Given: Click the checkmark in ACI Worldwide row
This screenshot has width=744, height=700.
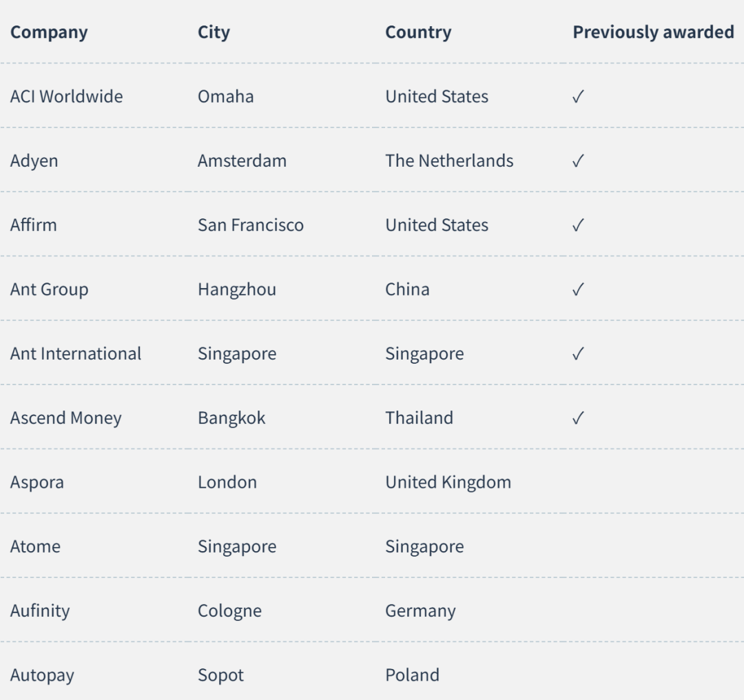Looking at the screenshot, I should point(578,97).
